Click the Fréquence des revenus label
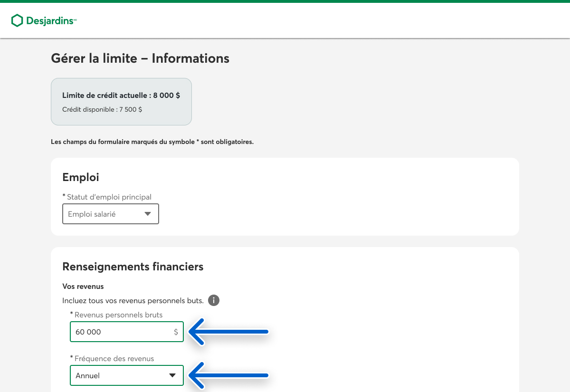The width and height of the screenshot is (570, 392). point(114,358)
